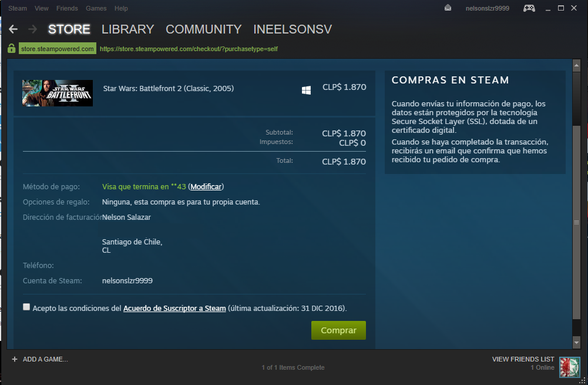
Task: Click the store URL address field
Action: pos(189,49)
